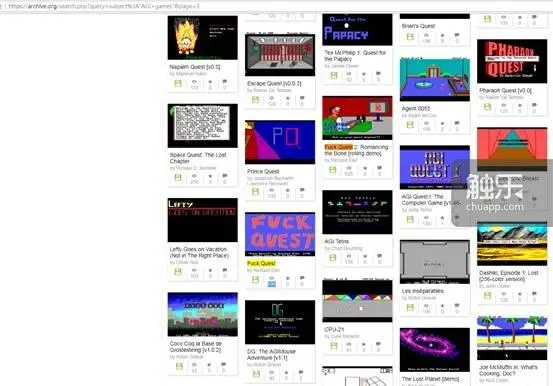Click the software icon under Agent 0055
This screenshot has height=386, width=553.
coord(410,125)
